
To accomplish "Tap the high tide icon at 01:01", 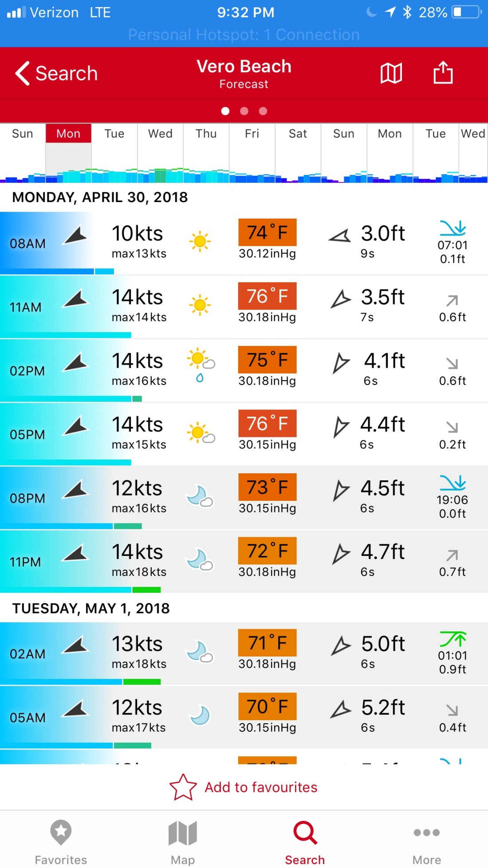I will (x=453, y=639).
